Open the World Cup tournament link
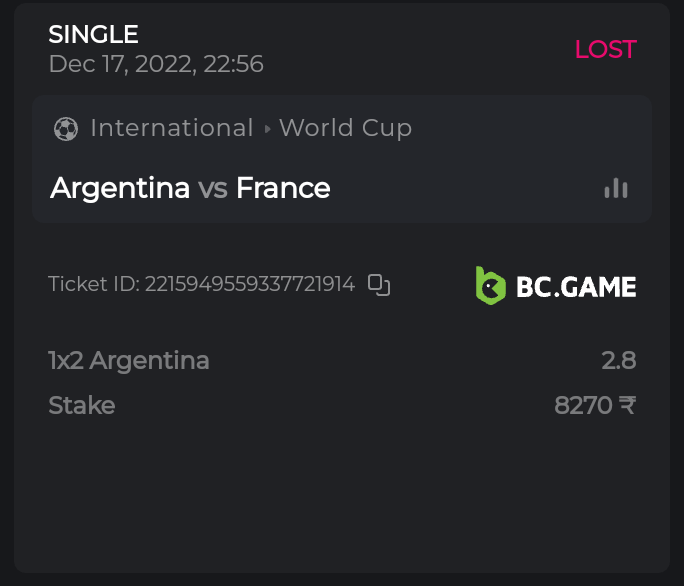Image resolution: width=684 pixels, height=586 pixels. [345, 128]
